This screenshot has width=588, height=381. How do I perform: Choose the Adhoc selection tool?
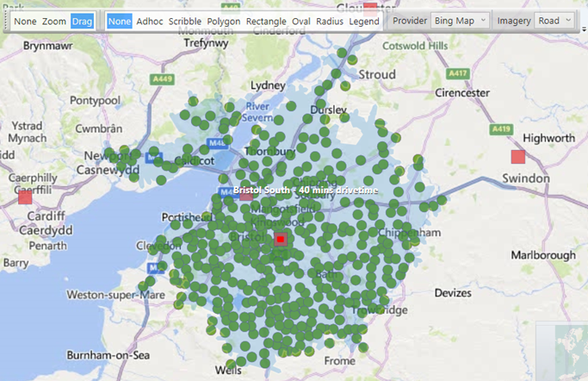(150, 22)
